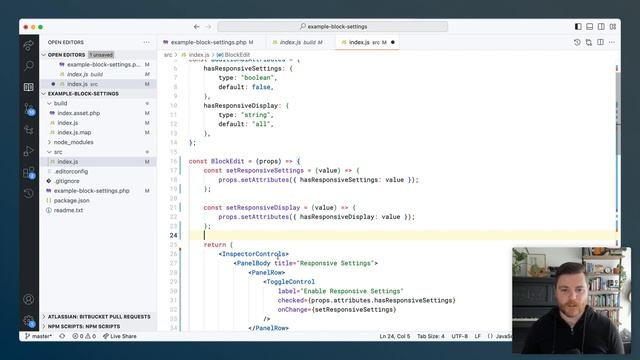Click the command center search box
The height and width of the screenshot is (360, 640).
coord(333,27)
